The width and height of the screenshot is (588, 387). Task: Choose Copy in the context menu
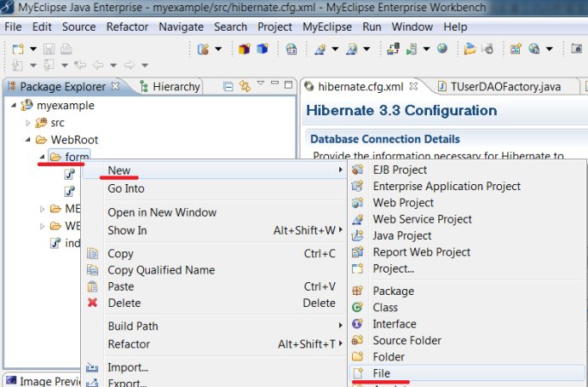coord(215,254)
